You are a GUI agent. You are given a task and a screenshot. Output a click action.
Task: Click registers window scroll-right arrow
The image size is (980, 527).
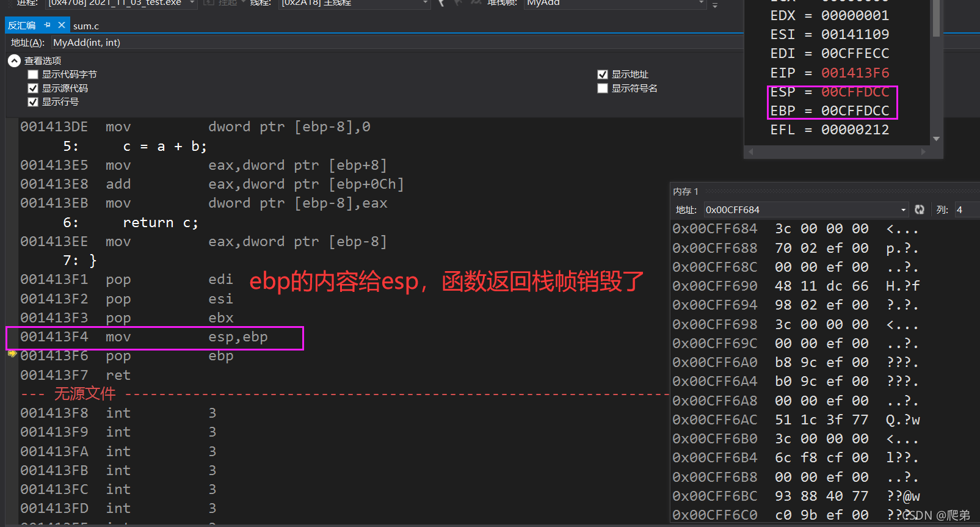[923, 151]
